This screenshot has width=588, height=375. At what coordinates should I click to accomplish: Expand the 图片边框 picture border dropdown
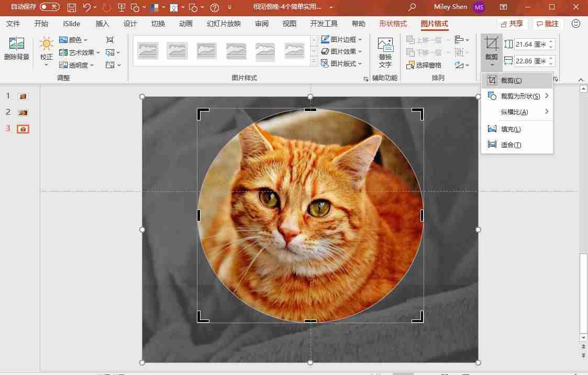click(x=360, y=39)
